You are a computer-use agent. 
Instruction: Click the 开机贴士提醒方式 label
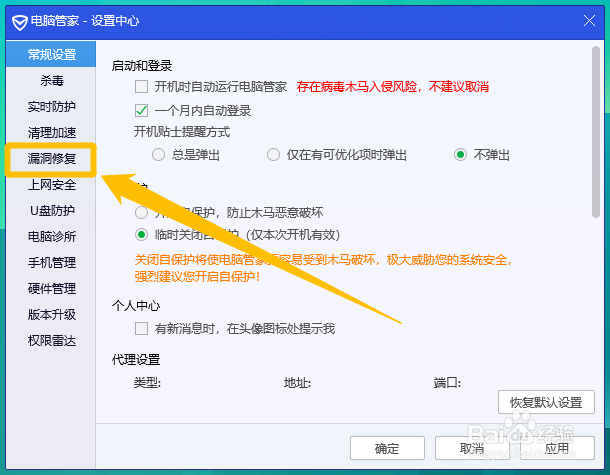pyautogui.click(x=182, y=132)
